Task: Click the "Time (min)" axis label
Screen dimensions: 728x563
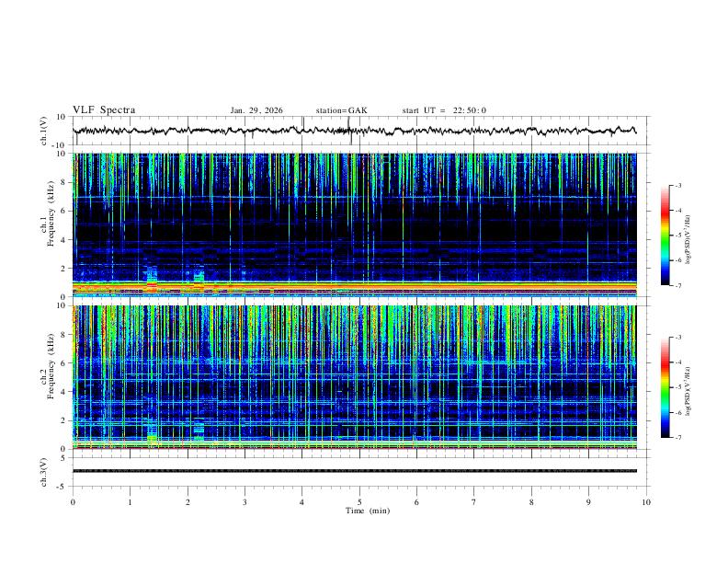Action: (368, 511)
